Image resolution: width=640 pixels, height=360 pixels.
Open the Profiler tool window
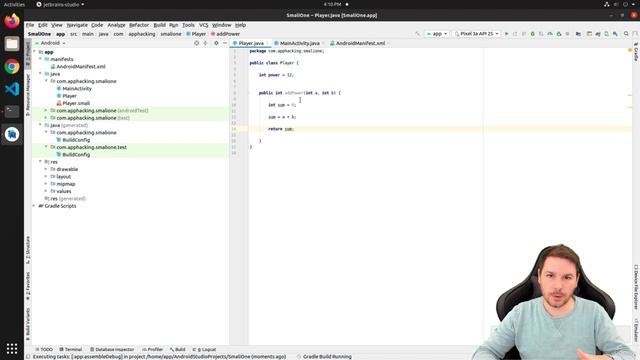(x=153, y=349)
